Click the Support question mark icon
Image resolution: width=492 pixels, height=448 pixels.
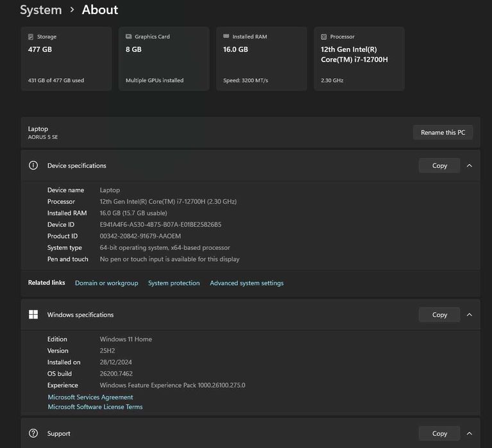click(x=33, y=433)
